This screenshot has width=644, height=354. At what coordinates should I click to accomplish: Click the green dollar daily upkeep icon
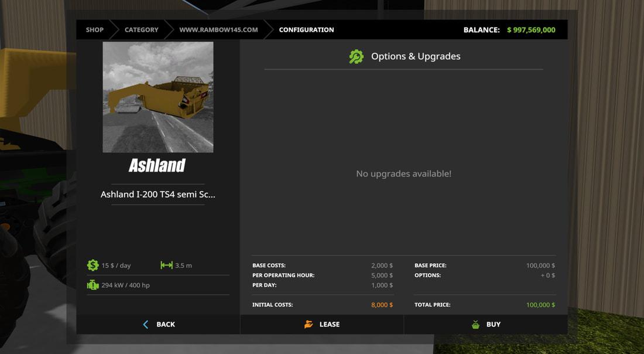[x=93, y=265]
